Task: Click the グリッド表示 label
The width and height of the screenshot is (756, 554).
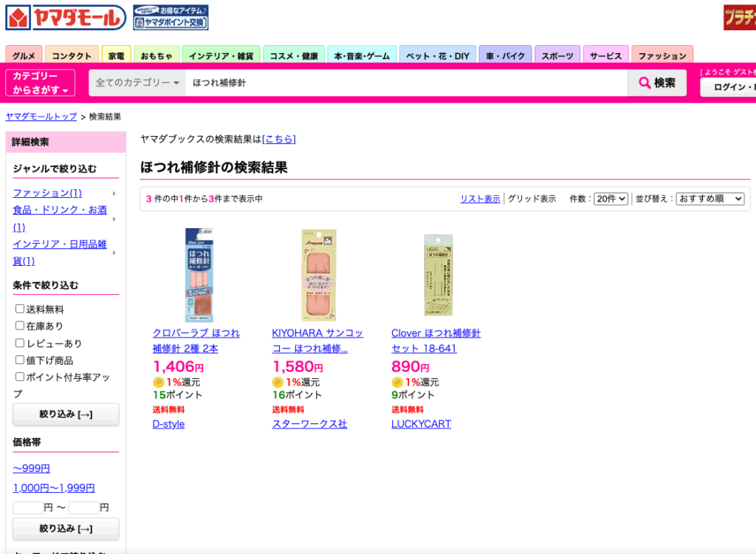Action: [x=532, y=199]
